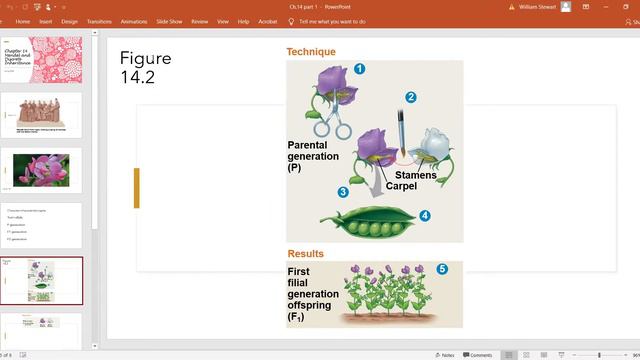This screenshot has width=640, height=360.
Task: Click the Share button
Action: pos(632,22)
